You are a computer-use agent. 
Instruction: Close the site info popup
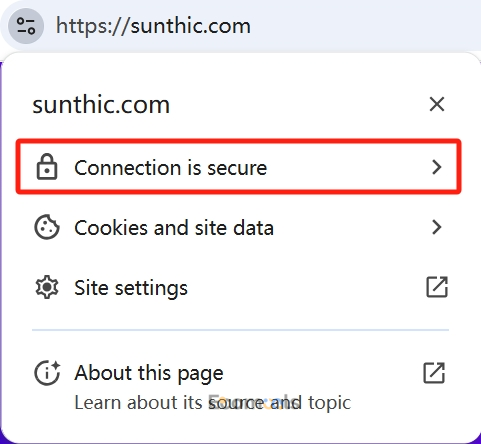[437, 104]
